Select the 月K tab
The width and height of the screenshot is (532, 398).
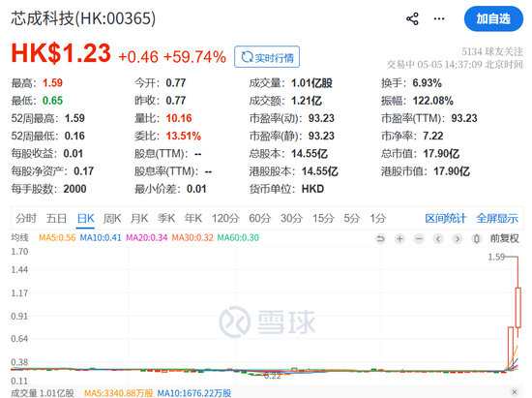coord(139,218)
